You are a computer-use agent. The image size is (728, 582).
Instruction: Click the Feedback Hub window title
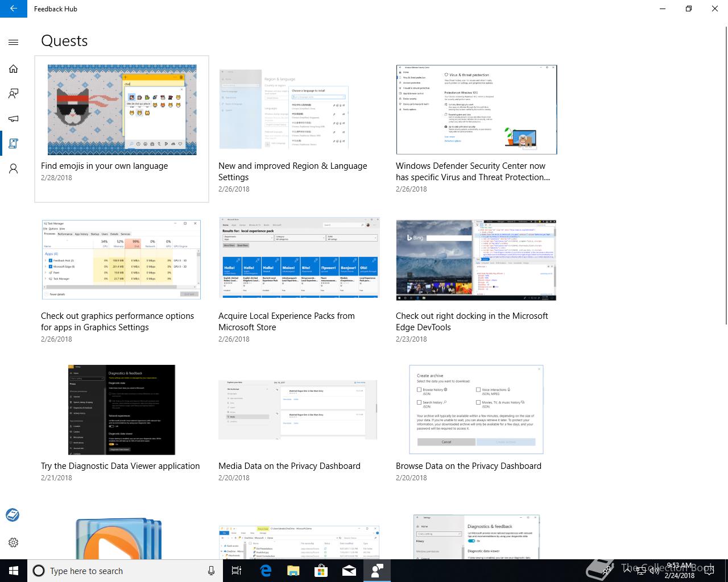(56, 9)
